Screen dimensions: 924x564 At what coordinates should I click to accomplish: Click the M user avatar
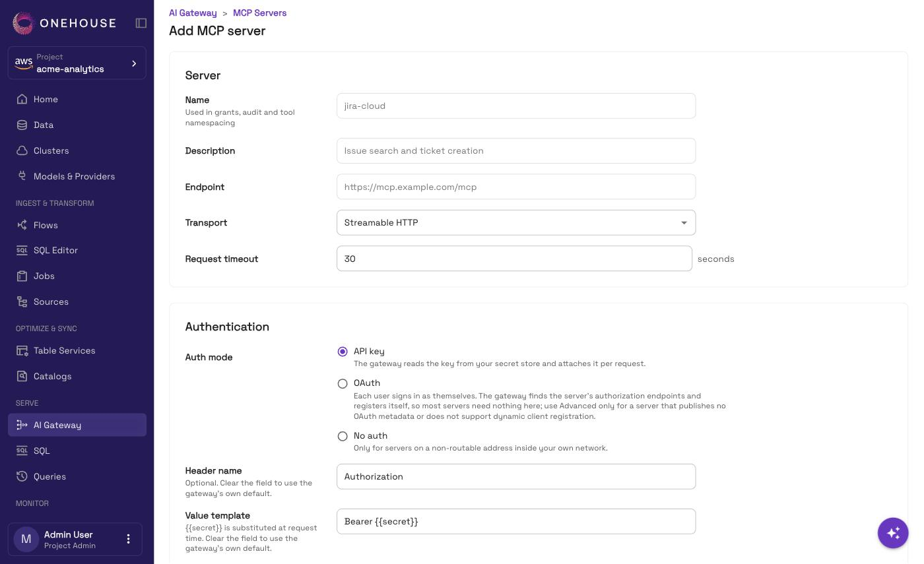(26, 539)
